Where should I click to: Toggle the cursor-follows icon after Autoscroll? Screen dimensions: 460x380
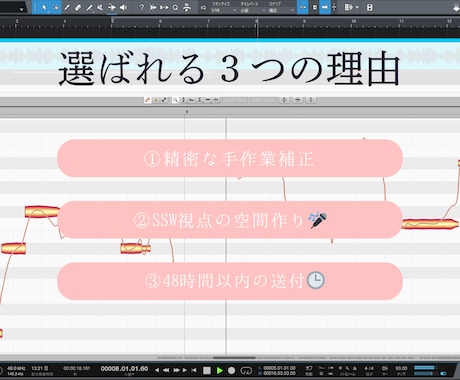334,7
